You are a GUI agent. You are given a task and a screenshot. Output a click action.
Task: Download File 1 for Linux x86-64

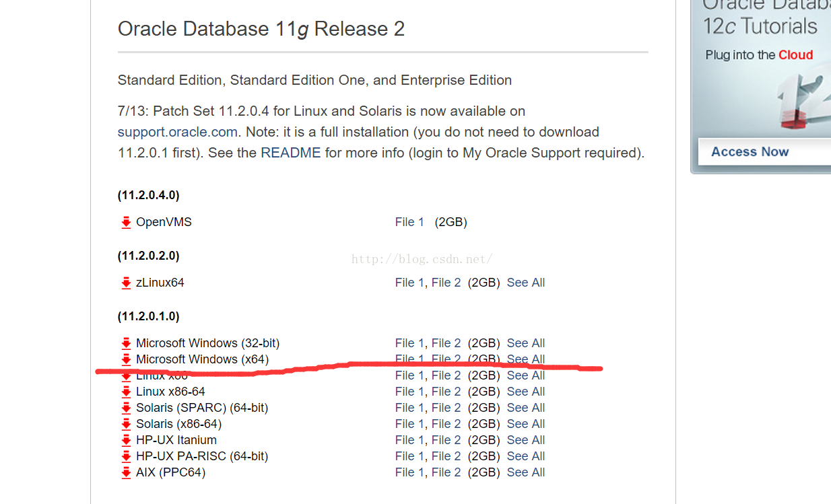(x=409, y=392)
